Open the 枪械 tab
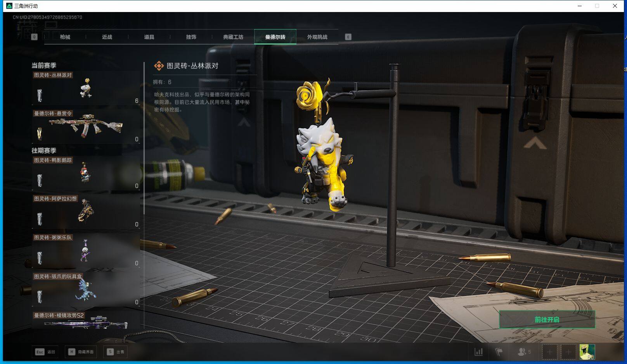This screenshot has width=627, height=364. [x=65, y=37]
